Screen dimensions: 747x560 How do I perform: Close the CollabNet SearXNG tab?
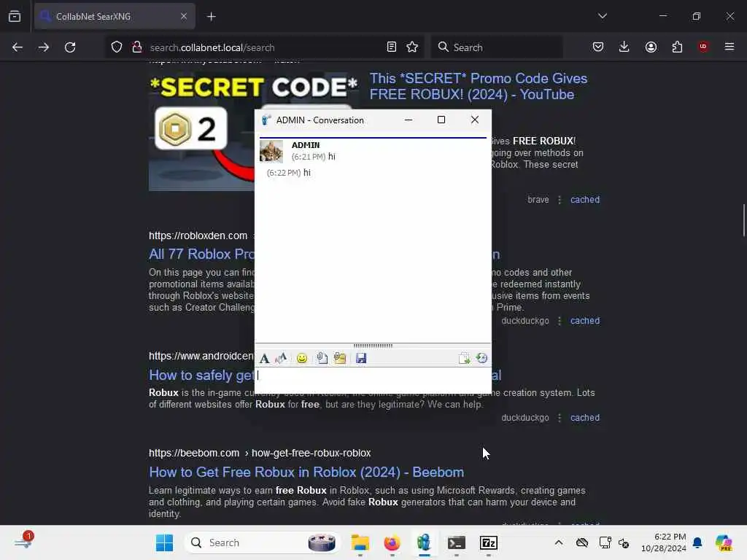[184, 16]
